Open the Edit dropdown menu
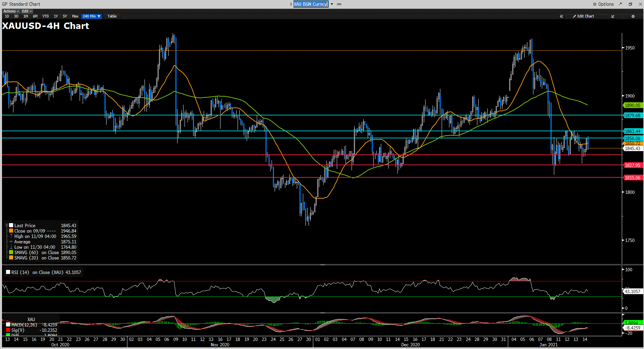Screen dimensions: 644x349 (27, 11)
